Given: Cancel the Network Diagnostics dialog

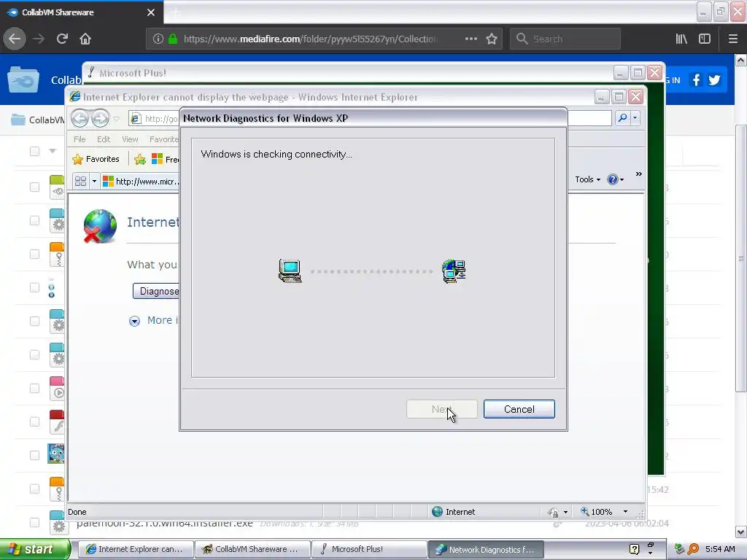Looking at the screenshot, I should pos(519,409).
